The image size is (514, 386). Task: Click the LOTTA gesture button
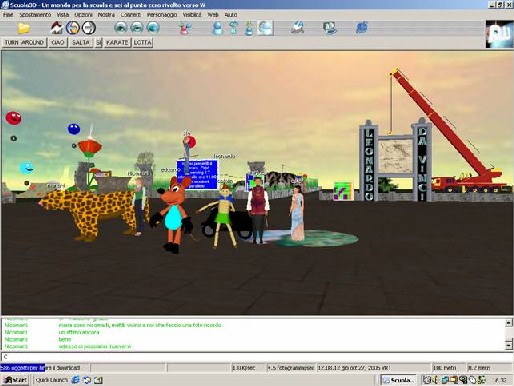pos(142,43)
